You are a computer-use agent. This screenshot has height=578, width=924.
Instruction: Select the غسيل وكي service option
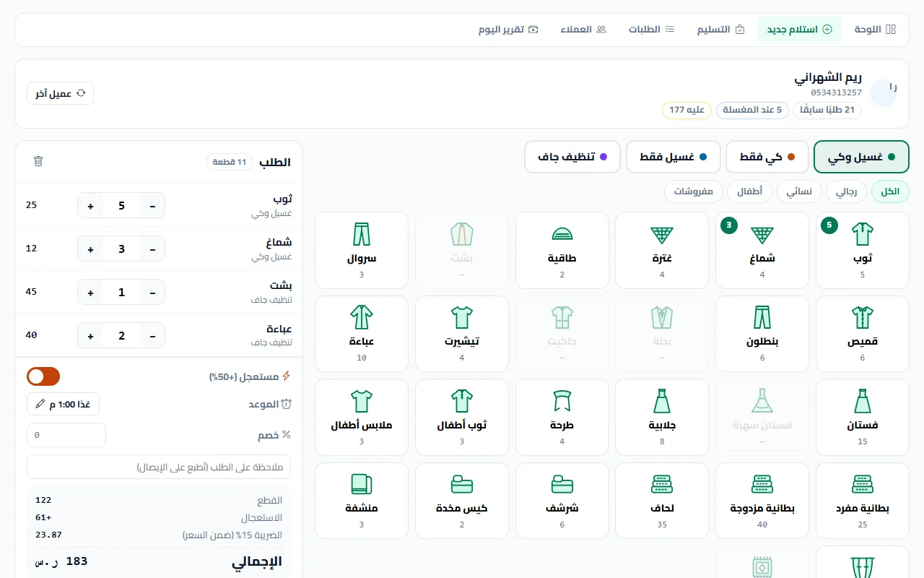pos(861,157)
